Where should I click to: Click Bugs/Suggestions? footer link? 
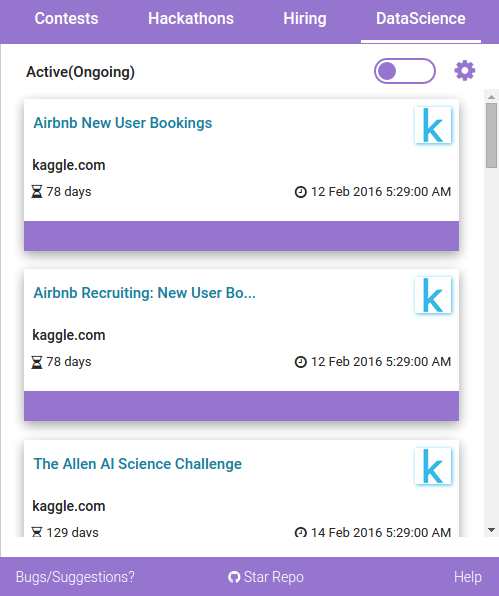[x=75, y=577]
